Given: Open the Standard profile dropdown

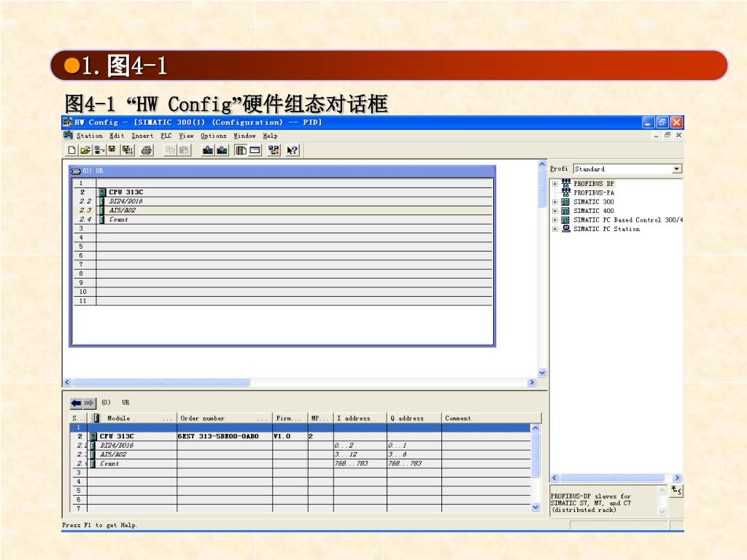Looking at the screenshot, I should point(676,169).
